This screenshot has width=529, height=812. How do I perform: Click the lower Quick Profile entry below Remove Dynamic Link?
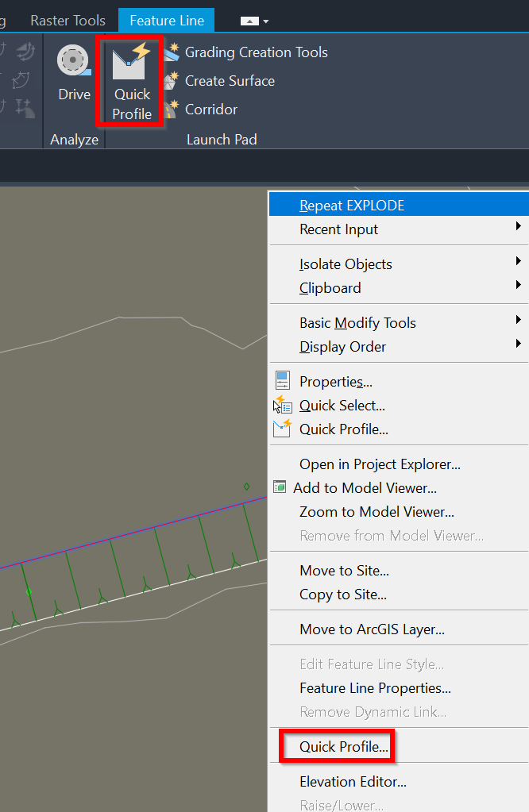tap(399, 746)
